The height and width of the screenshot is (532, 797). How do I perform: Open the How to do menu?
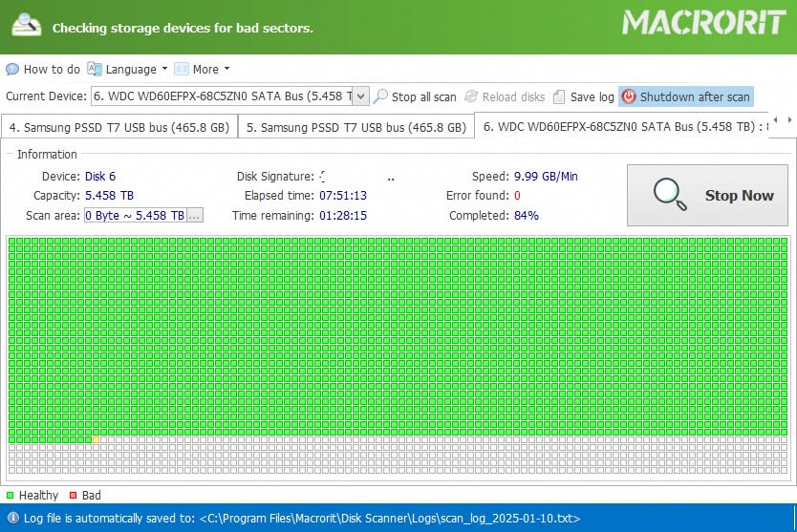52,69
